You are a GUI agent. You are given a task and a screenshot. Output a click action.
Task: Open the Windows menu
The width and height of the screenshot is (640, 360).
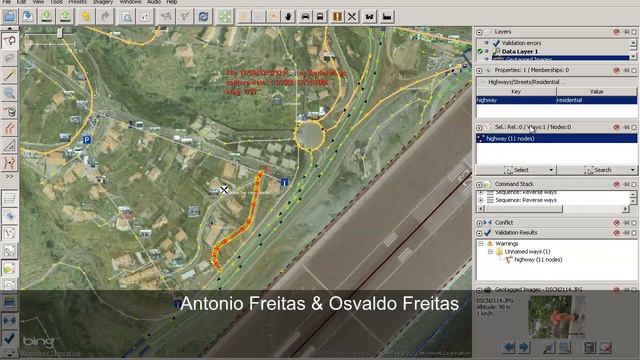pos(130,2)
